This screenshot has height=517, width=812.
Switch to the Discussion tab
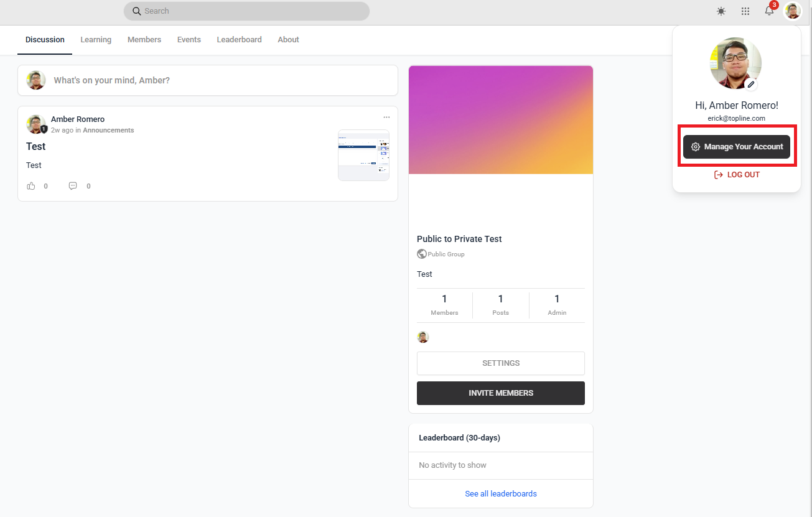45,40
